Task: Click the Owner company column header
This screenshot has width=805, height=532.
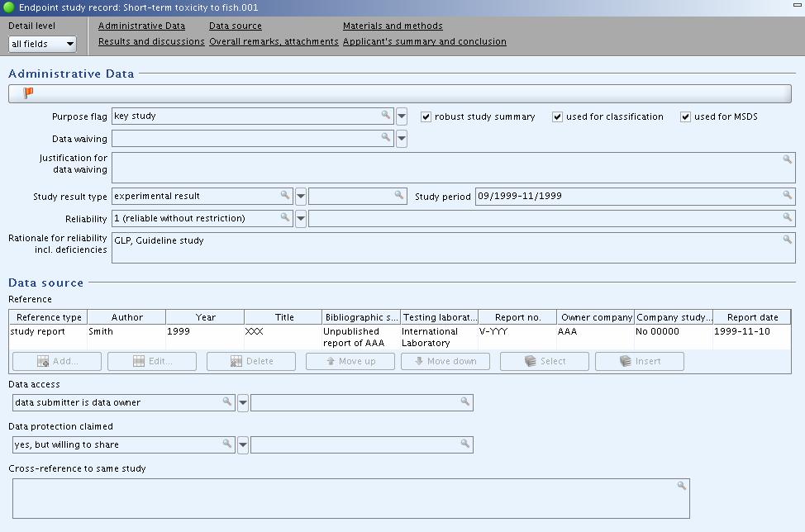Action: [x=596, y=317]
